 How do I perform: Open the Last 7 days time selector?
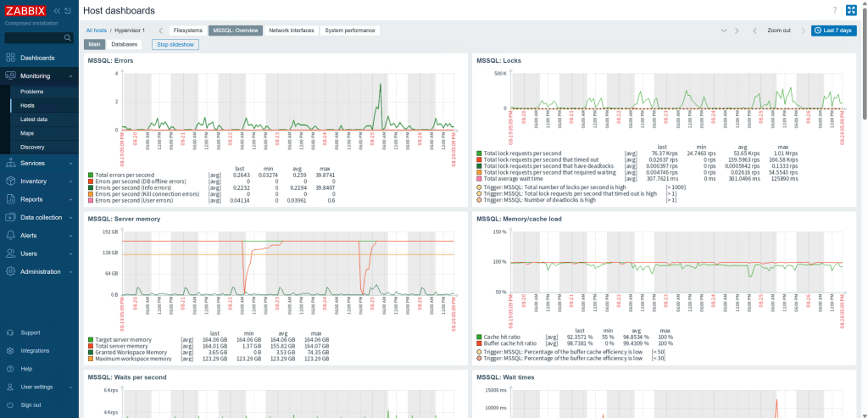pyautogui.click(x=834, y=31)
